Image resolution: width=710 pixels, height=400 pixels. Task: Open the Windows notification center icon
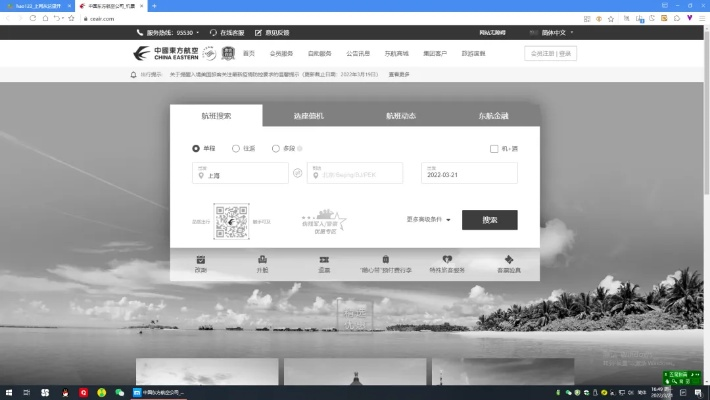[x=699, y=393]
